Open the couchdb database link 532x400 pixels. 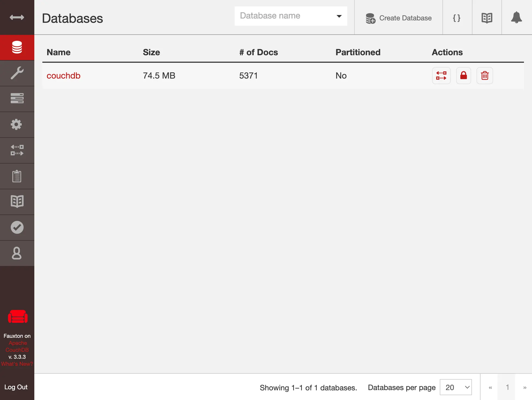point(64,76)
